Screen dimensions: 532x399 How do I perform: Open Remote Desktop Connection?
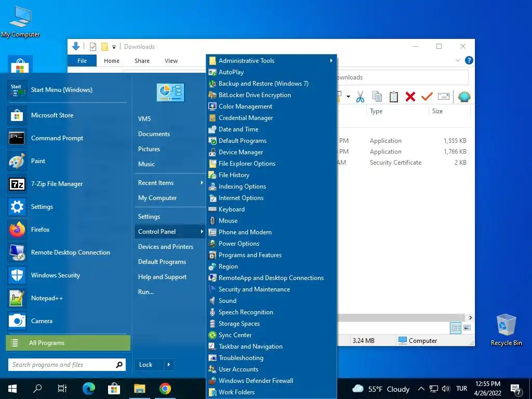click(x=67, y=252)
